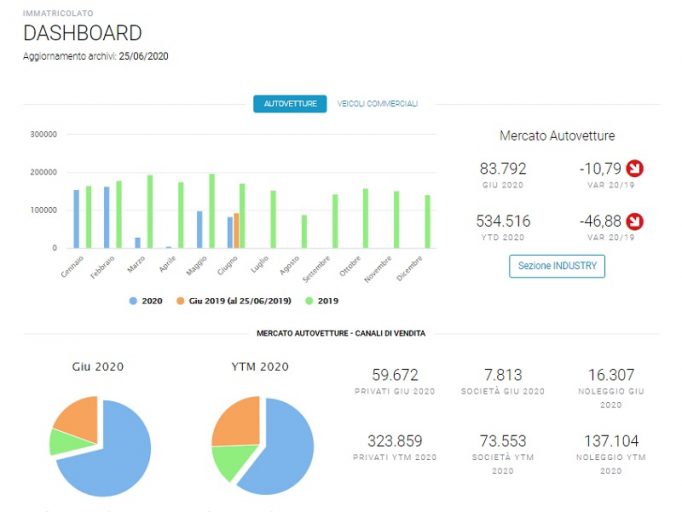682x512 pixels.
Task: Toggle the blue 2020 legend series
Action: coord(146,301)
